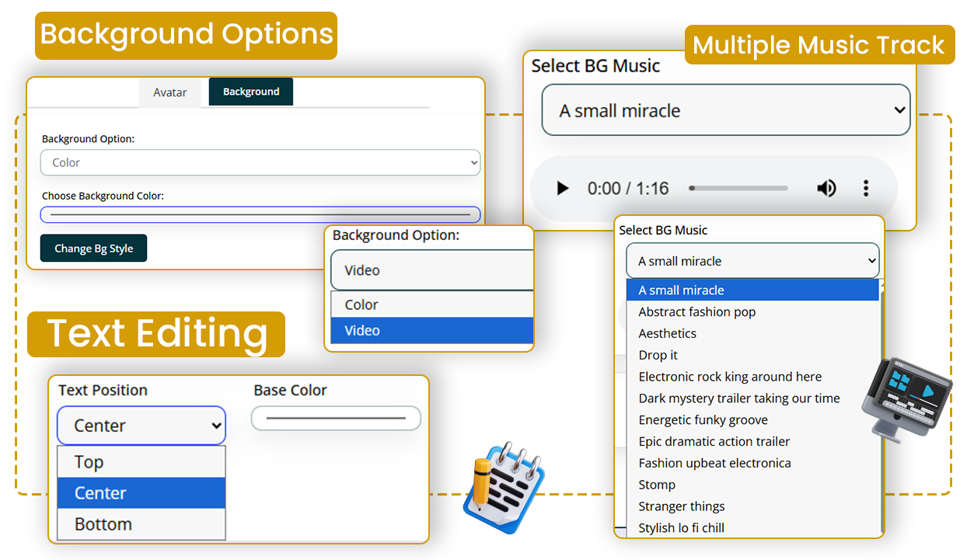This screenshot has width=967, height=560.
Task: Mute the audio player volume
Action: click(826, 189)
